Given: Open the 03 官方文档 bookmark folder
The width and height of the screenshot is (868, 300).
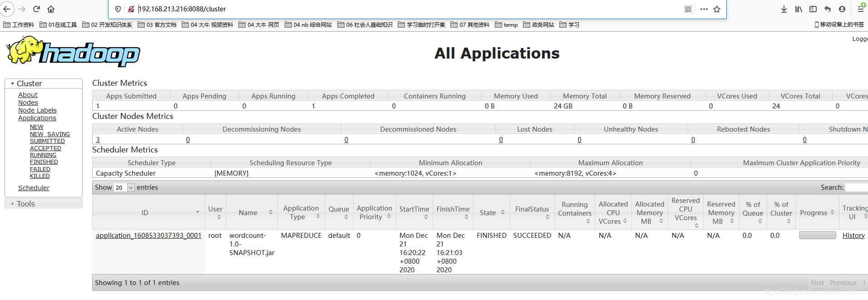Looking at the screenshot, I should pyautogui.click(x=157, y=25).
